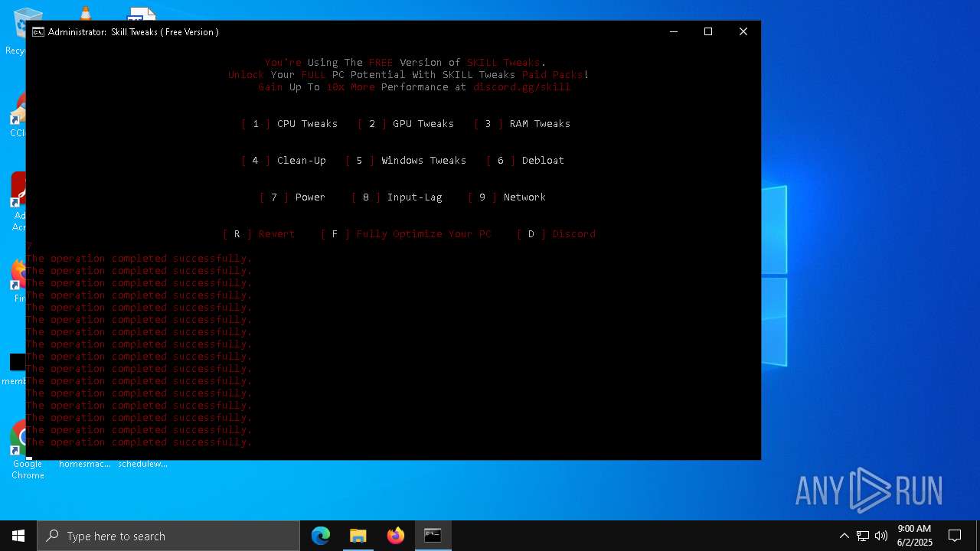Close the Skill Tweaks console window
Image resolution: width=980 pixels, height=551 pixels.
pos(743,31)
